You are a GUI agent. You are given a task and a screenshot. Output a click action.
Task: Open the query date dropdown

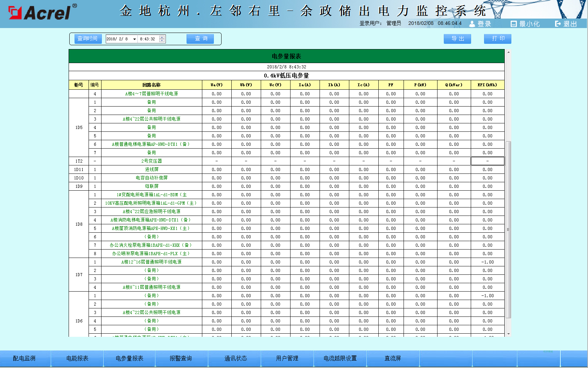click(134, 39)
